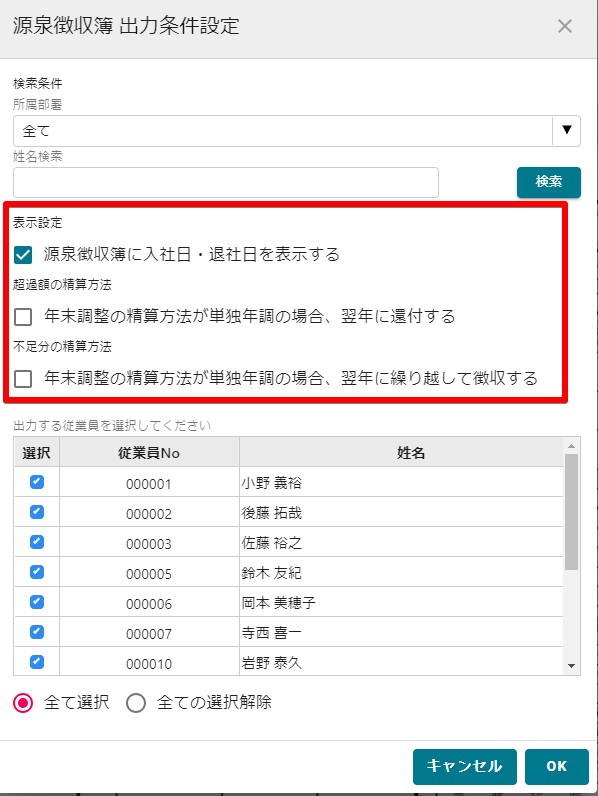Screen dimensions: 598x796
Task: Select the 全ての選択解除 radio button
Action: coord(136,703)
